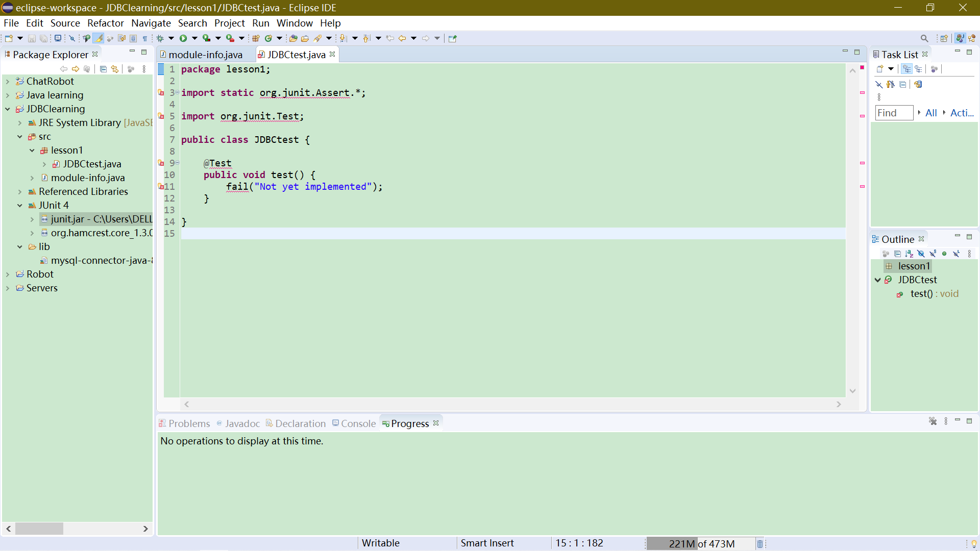
Task: Collapse the JDBClearning project
Action: pos(8,109)
